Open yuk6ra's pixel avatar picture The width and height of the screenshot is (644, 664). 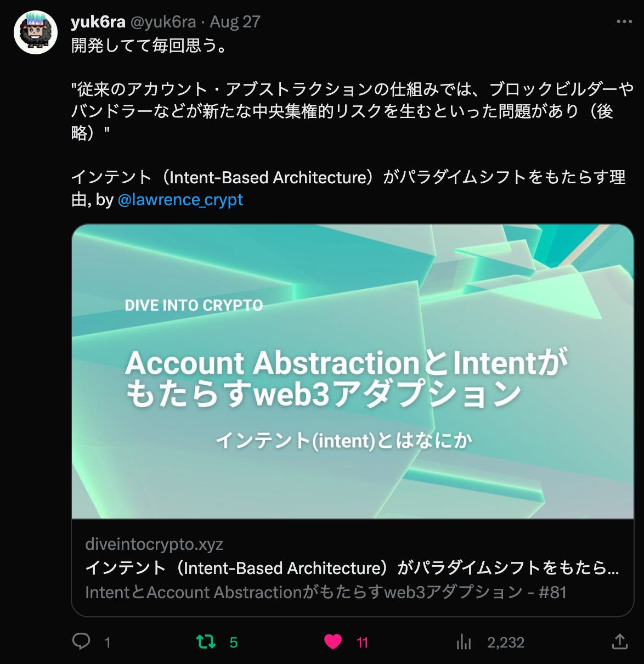36,32
